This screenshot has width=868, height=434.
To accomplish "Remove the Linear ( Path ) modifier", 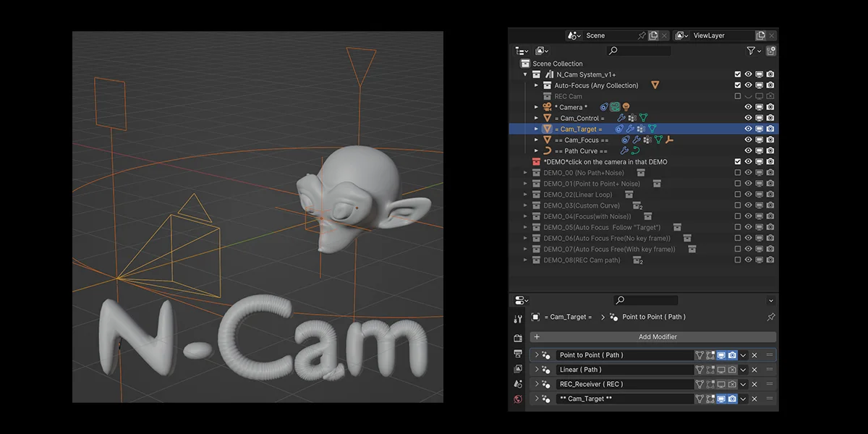I will (754, 370).
